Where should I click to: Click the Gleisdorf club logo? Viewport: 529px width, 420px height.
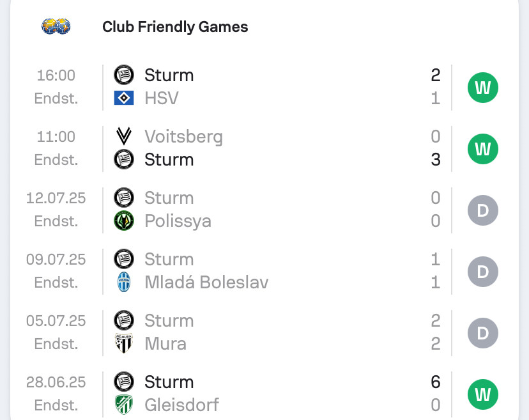(x=123, y=405)
